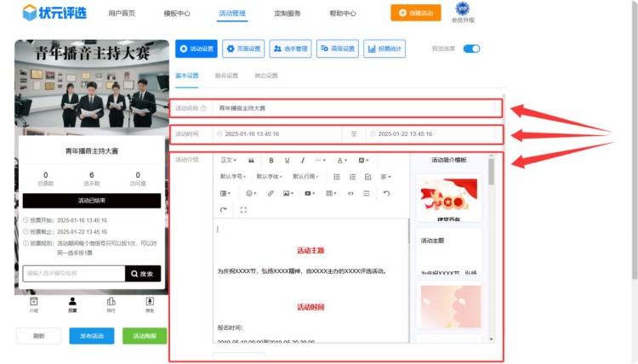Click the insert link icon
The height and width of the screenshot is (364, 638).
point(271,193)
